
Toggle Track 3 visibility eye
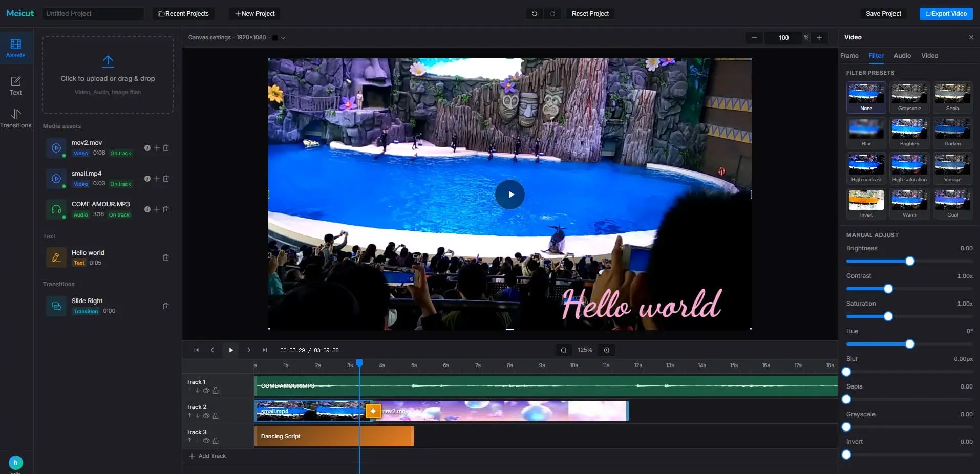[x=206, y=441]
